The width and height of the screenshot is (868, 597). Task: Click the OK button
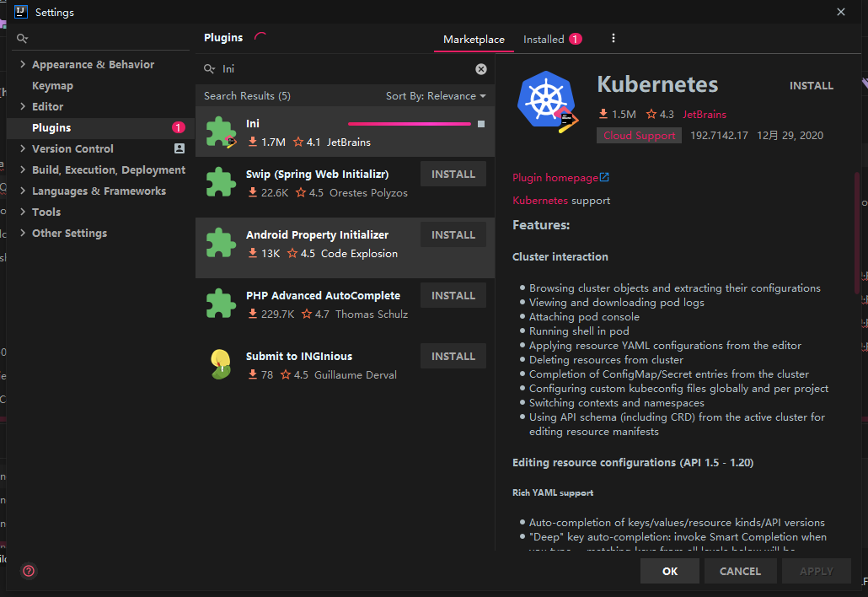tap(670, 570)
